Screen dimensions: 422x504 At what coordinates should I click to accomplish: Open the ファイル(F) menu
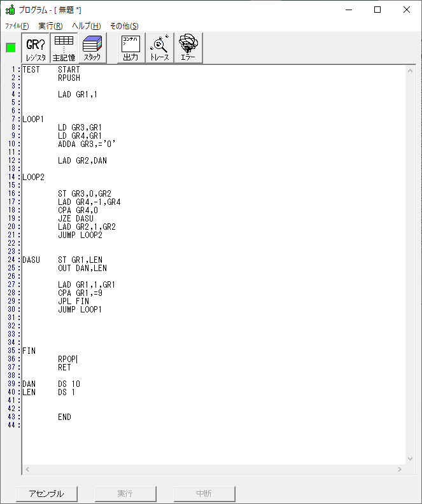17,26
